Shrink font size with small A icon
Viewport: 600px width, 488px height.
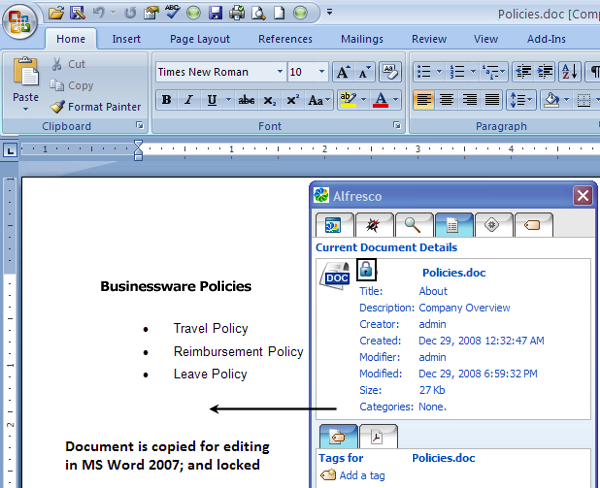tap(365, 72)
